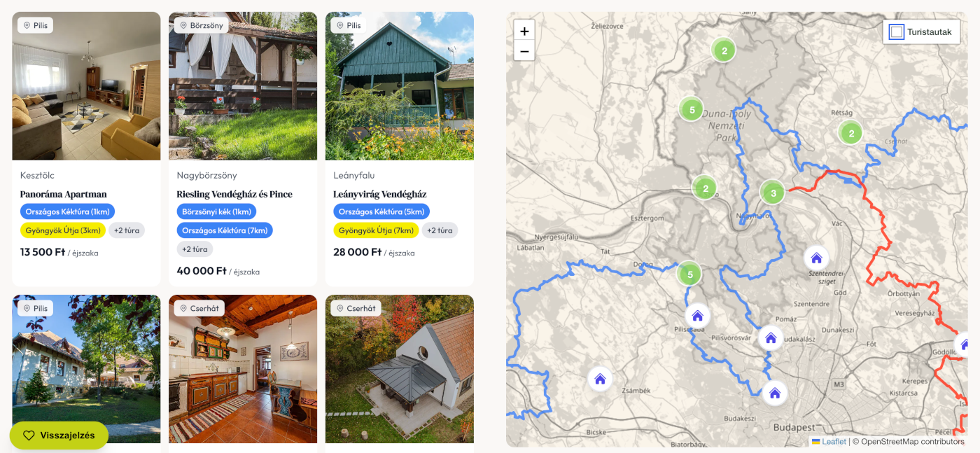
Task: Select the house marker near Budakalász
Action: (771, 338)
